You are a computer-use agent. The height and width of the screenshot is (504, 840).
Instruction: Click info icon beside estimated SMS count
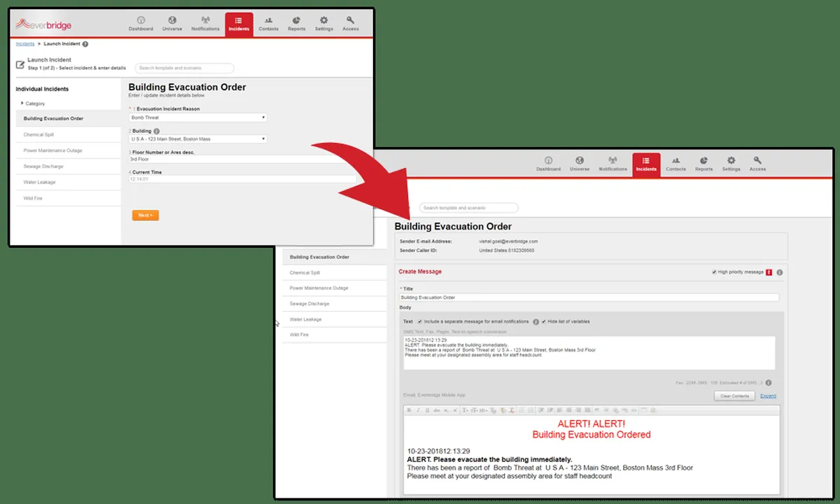point(769,383)
